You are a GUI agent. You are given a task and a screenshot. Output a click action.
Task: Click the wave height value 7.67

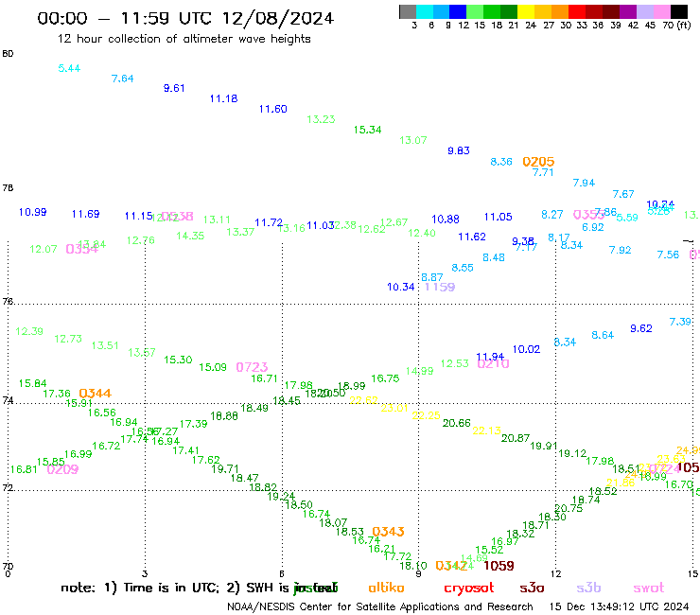[623, 194]
